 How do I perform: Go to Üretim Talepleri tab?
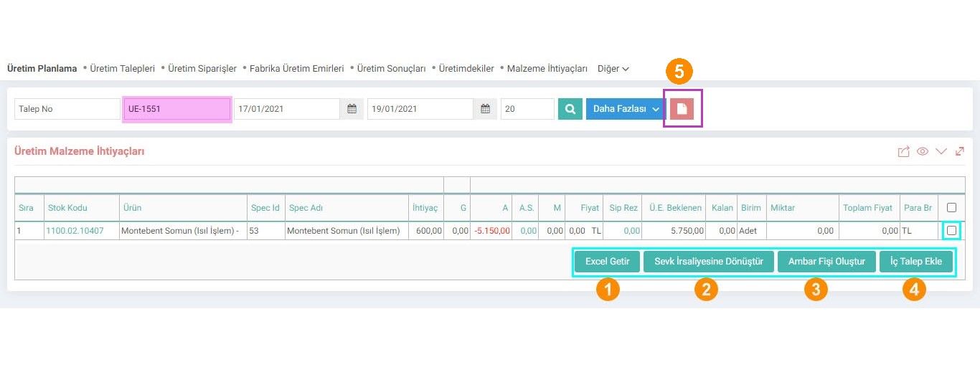pos(123,69)
